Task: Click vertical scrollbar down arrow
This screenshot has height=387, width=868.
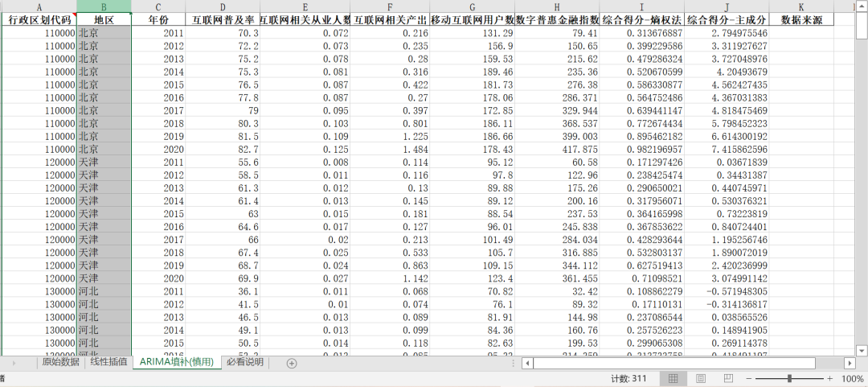Action: click(862, 351)
